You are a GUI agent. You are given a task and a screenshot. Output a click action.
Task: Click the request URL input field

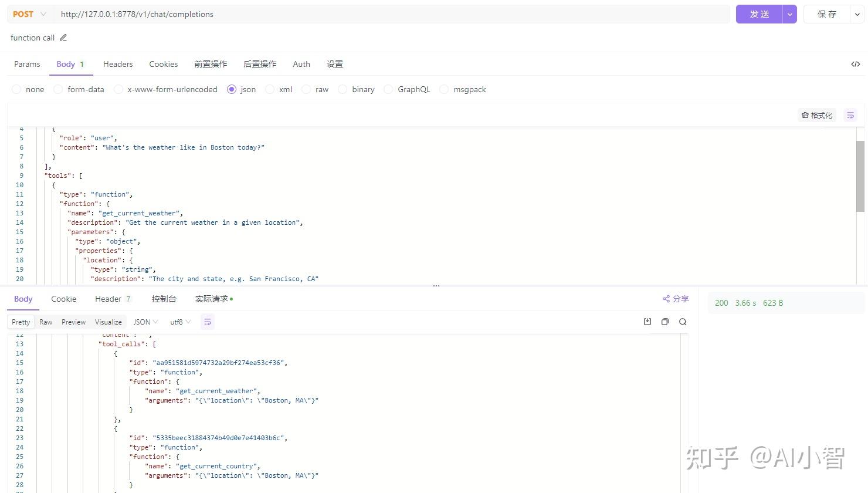pyautogui.click(x=392, y=14)
